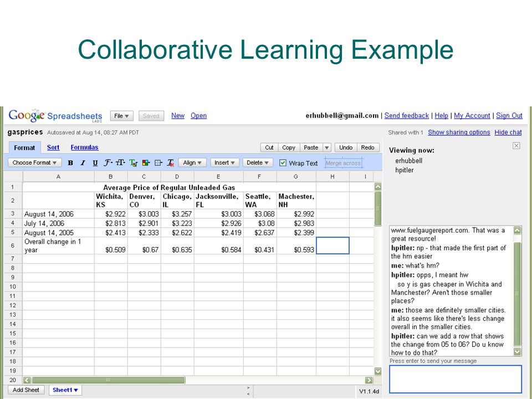
Task: Switch to the Sort tab
Action: [53, 147]
